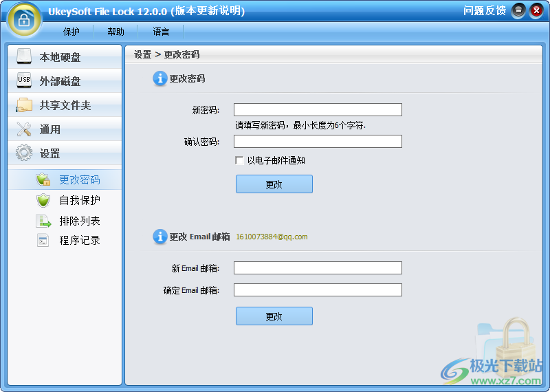Image resolution: width=550 pixels, height=392 pixels.
Task: Click the shared folder icon
Action: click(24, 105)
